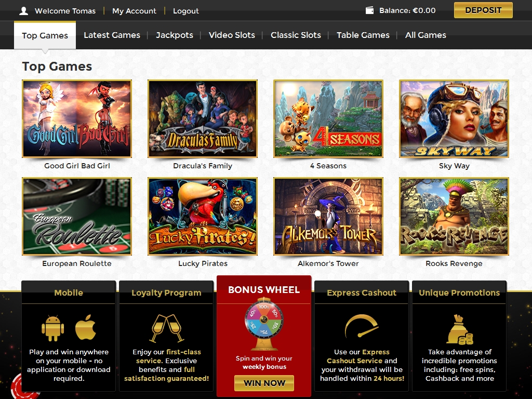
Task: Switch to the Jackpots tab
Action: point(175,35)
